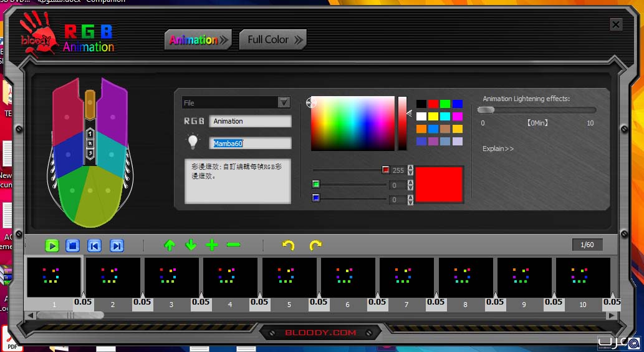Move frame down with green down arrow
This screenshot has height=352, width=644.
pos(191,245)
